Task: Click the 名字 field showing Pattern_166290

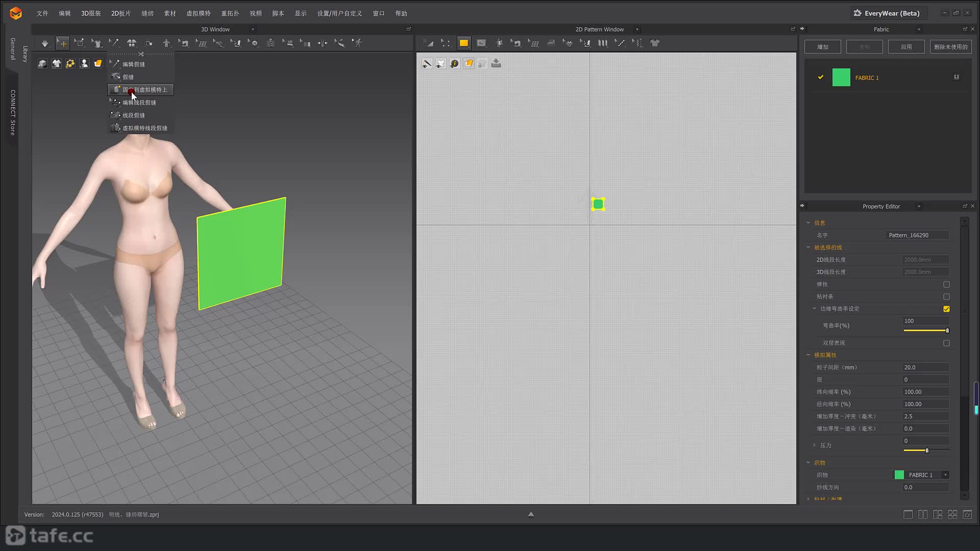Action: tap(918, 235)
